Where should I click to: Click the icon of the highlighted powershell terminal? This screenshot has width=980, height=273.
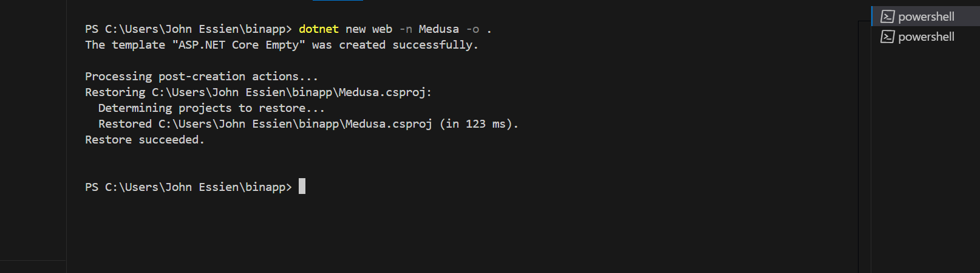pyautogui.click(x=887, y=16)
